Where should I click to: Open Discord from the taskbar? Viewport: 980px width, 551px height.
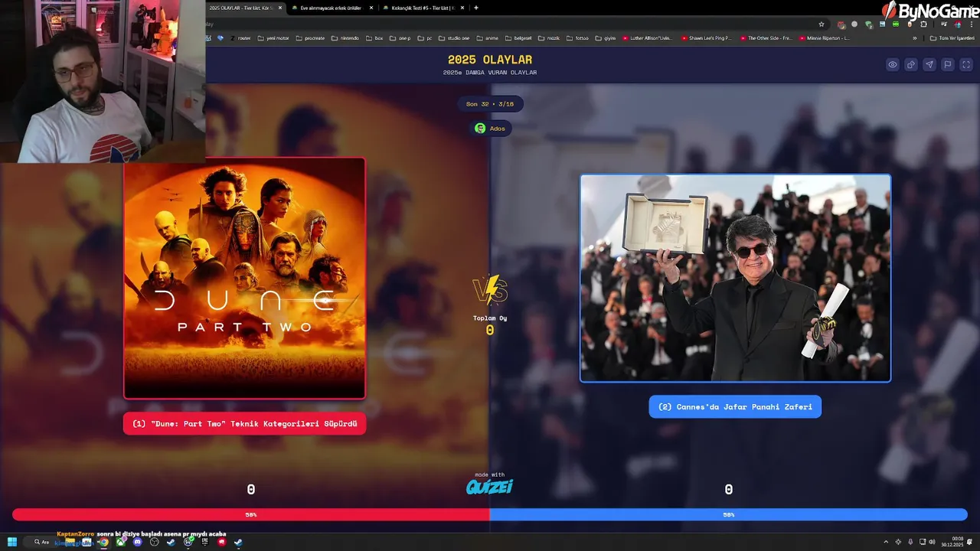point(138,542)
